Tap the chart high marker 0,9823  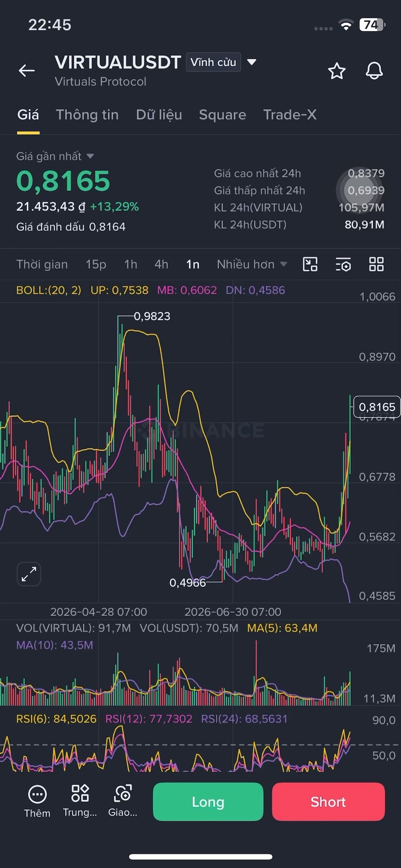tap(152, 316)
